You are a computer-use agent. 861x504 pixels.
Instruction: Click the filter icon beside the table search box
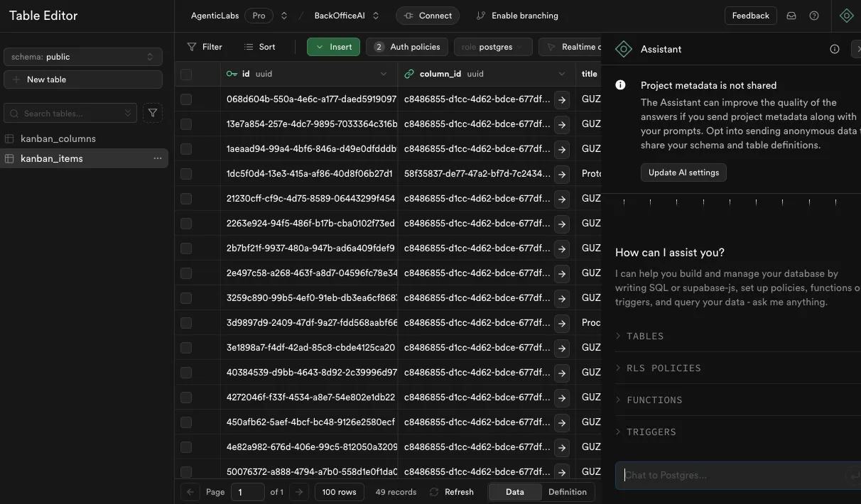[153, 113]
